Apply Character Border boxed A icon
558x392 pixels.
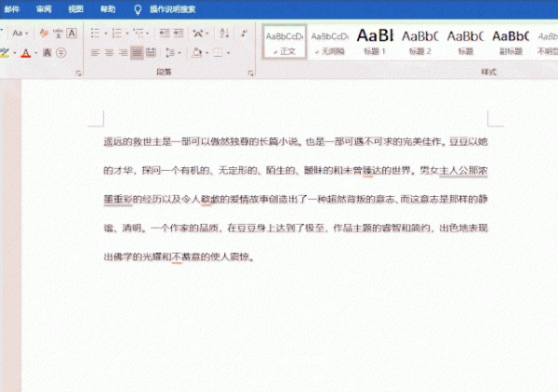[x=72, y=33]
